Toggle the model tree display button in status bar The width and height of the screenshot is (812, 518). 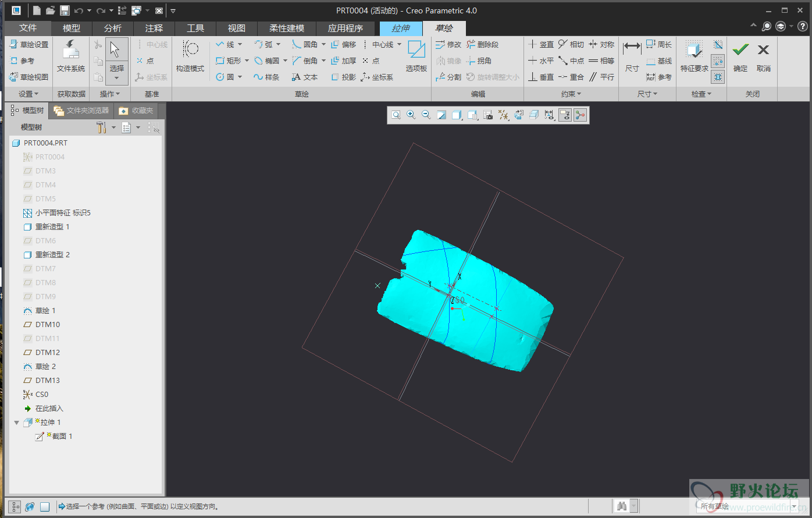[15, 507]
